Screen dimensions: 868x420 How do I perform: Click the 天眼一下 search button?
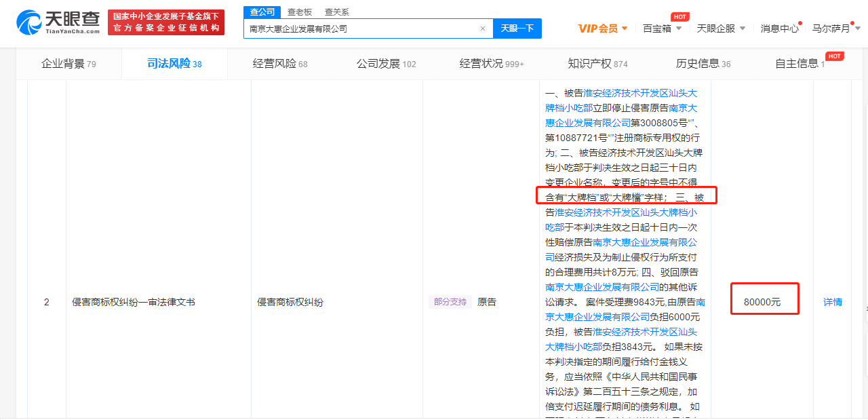[x=517, y=28]
